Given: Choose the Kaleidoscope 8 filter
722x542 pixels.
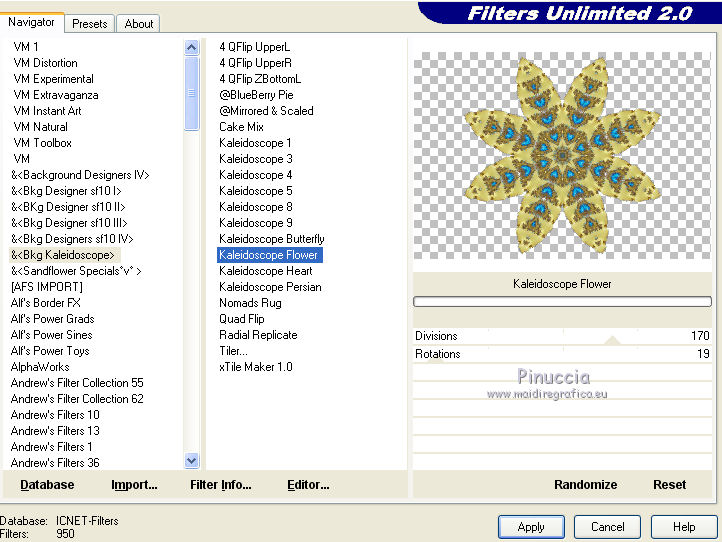Looking at the screenshot, I should (256, 207).
